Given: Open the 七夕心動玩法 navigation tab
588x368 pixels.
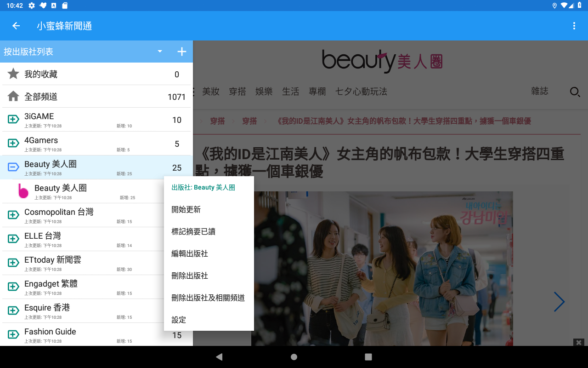Looking at the screenshot, I should (x=361, y=92).
